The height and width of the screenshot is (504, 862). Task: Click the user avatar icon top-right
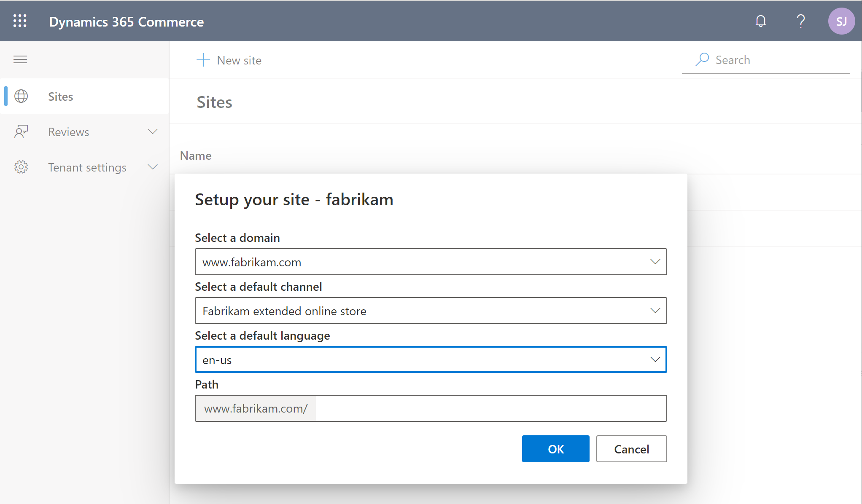tap(841, 21)
